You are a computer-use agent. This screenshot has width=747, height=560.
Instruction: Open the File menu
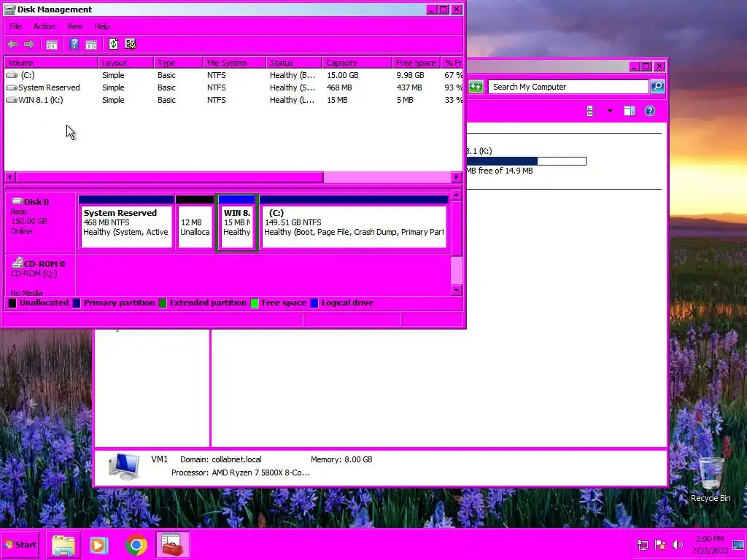tap(16, 26)
